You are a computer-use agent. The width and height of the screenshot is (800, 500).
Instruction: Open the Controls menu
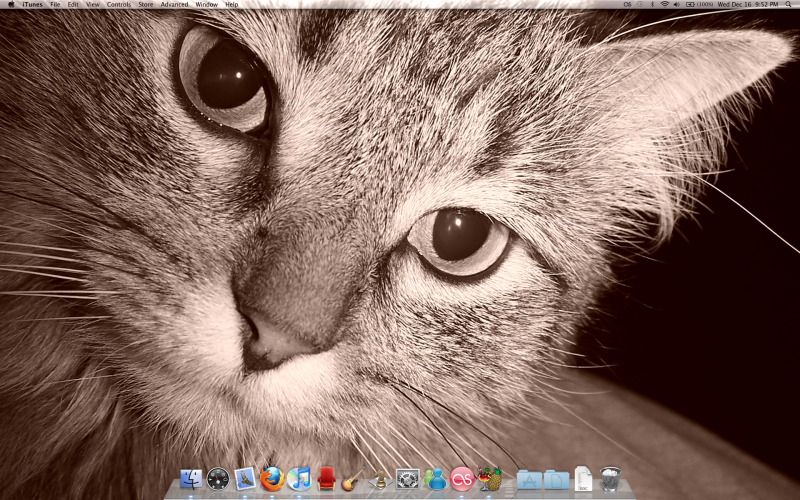point(118,4)
